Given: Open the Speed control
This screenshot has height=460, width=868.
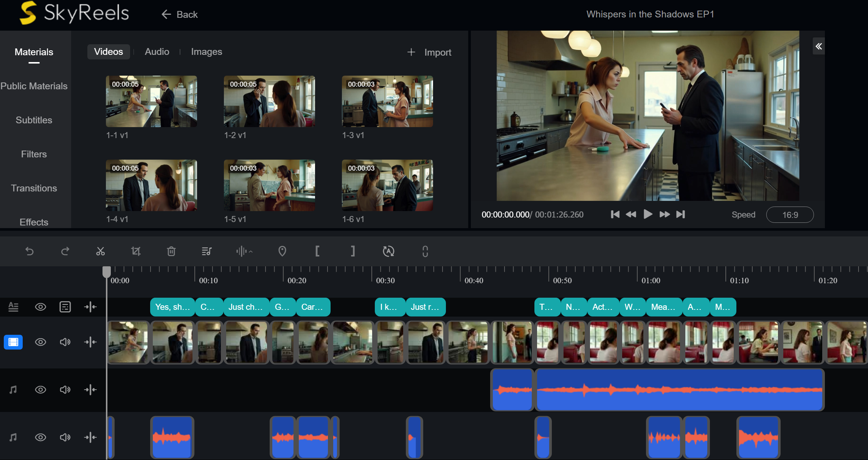Looking at the screenshot, I should pos(743,214).
